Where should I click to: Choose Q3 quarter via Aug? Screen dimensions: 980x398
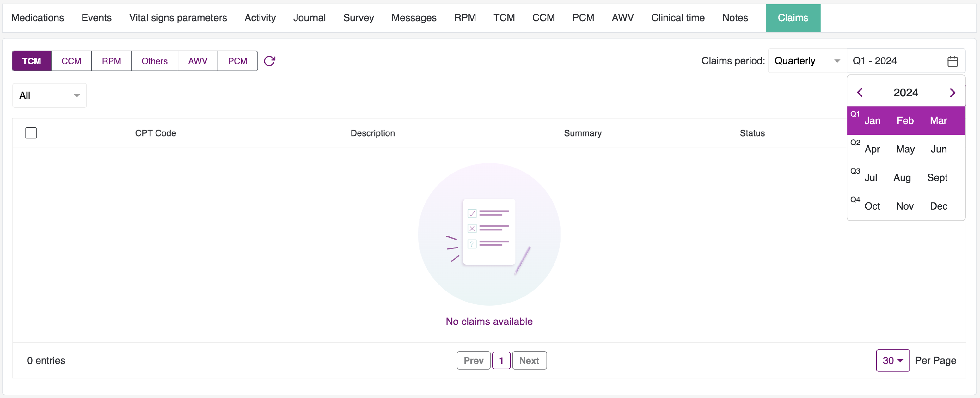point(902,178)
